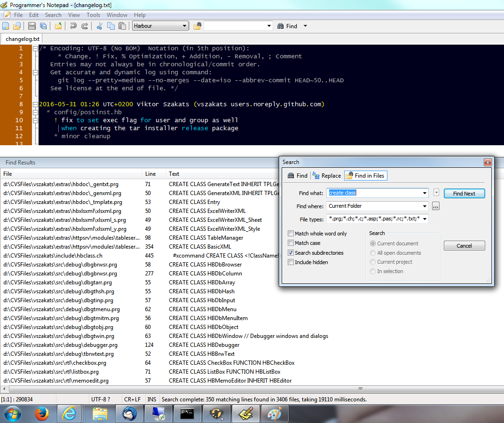Click the Redo arrow icon
Image resolution: width=504 pixels, height=423 pixels.
click(x=85, y=26)
